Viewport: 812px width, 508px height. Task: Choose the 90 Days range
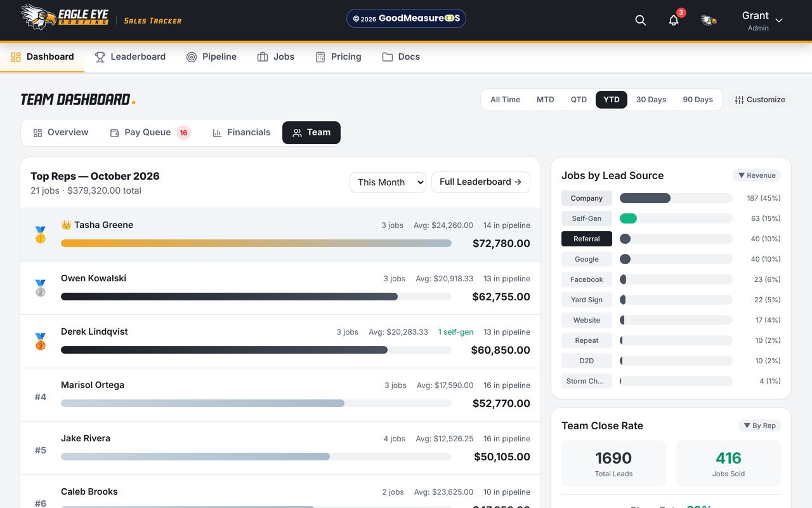[698, 100]
